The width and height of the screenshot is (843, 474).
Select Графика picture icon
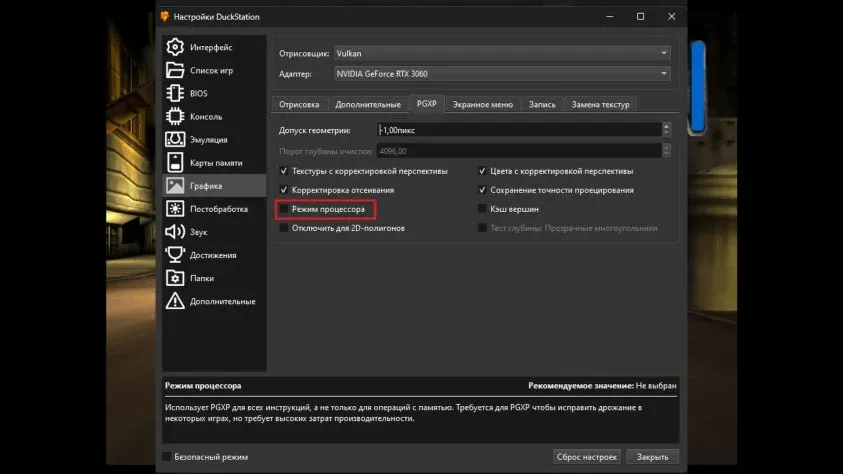[x=175, y=186]
